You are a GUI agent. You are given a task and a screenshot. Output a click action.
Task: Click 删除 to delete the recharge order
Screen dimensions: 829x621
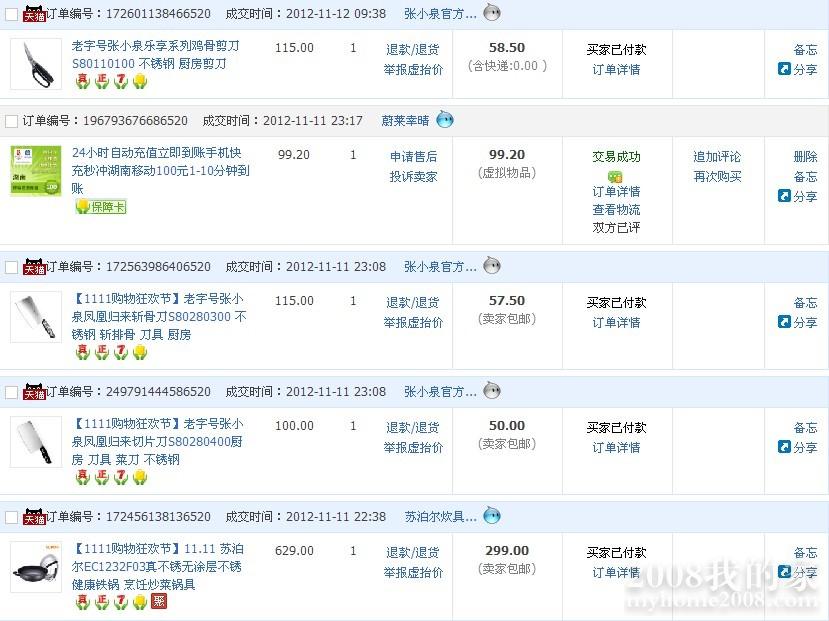[x=805, y=157]
